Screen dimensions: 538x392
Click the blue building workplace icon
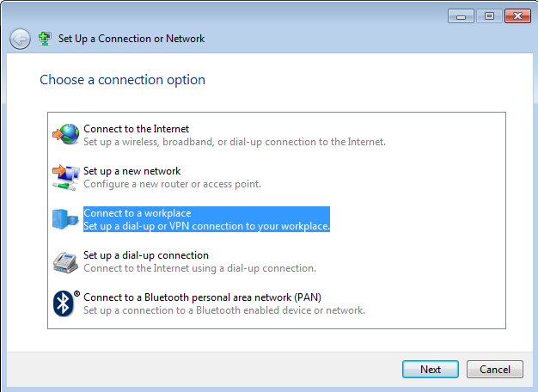point(65,219)
